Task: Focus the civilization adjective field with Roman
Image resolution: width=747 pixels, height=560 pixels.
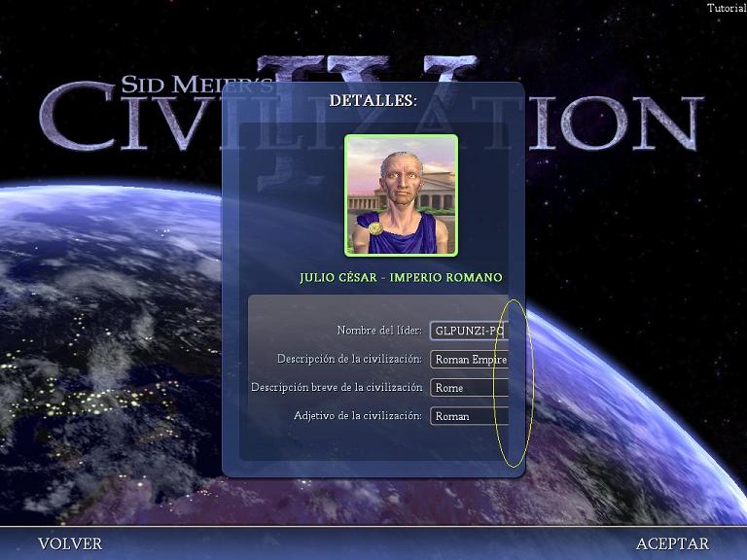Action: coord(469,416)
